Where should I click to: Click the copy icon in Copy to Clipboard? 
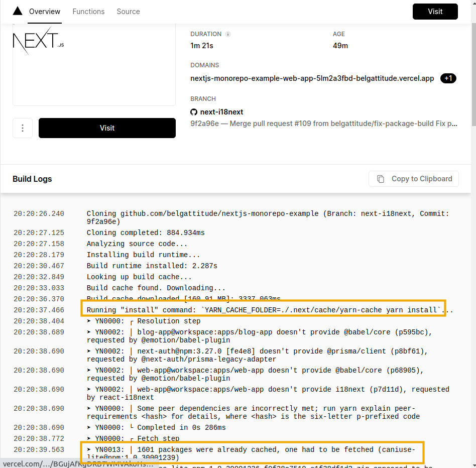point(380,179)
